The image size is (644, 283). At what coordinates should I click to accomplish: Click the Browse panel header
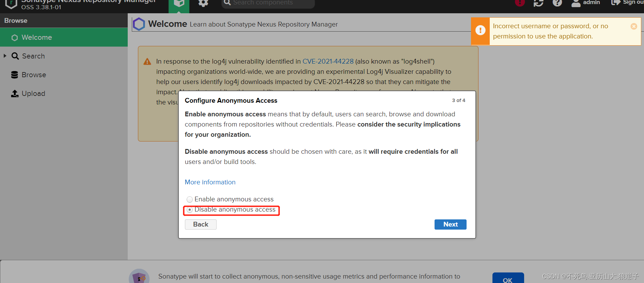pos(64,21)
